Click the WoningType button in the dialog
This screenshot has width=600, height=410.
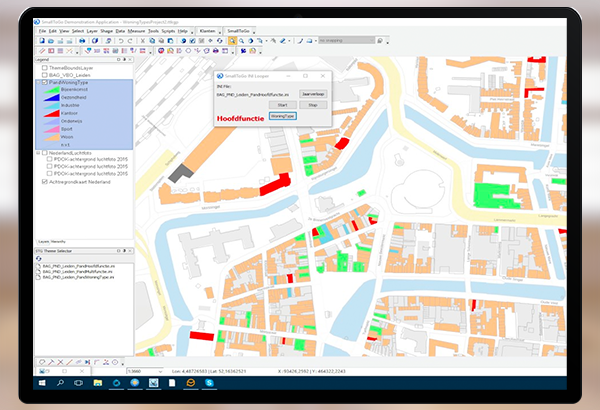click(x=282, y=116)
